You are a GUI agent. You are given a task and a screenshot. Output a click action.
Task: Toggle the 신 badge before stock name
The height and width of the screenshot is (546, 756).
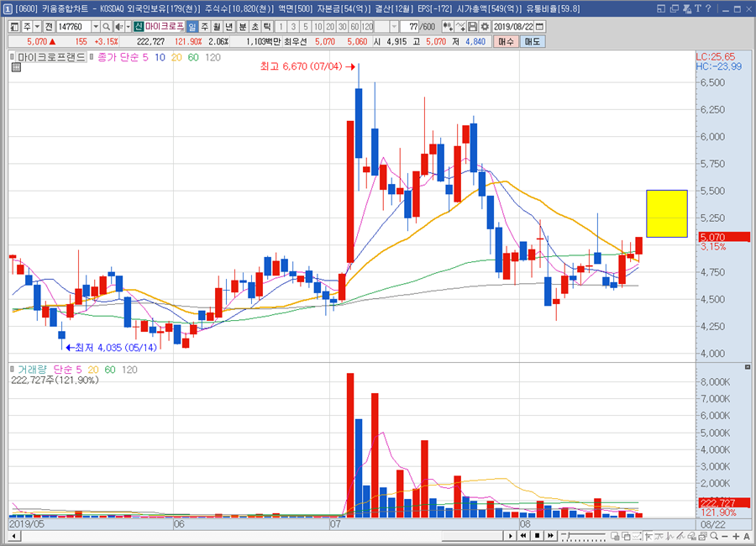pyautogui.click(x=139, y=27)
